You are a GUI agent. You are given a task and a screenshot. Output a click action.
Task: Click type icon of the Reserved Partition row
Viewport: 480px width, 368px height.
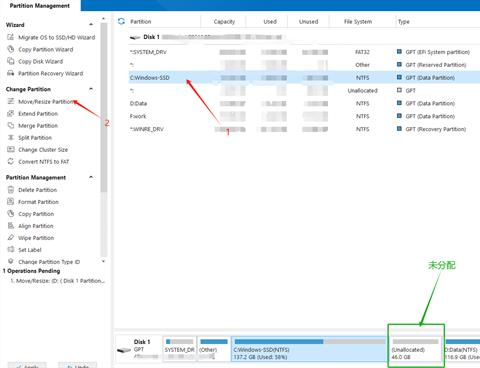coord(399,64)
